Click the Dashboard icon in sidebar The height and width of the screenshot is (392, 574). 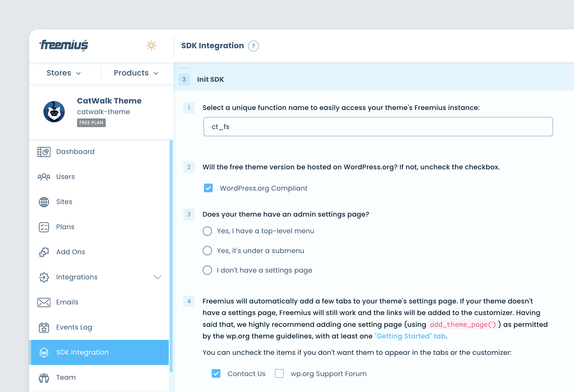[x=44, y=151]
